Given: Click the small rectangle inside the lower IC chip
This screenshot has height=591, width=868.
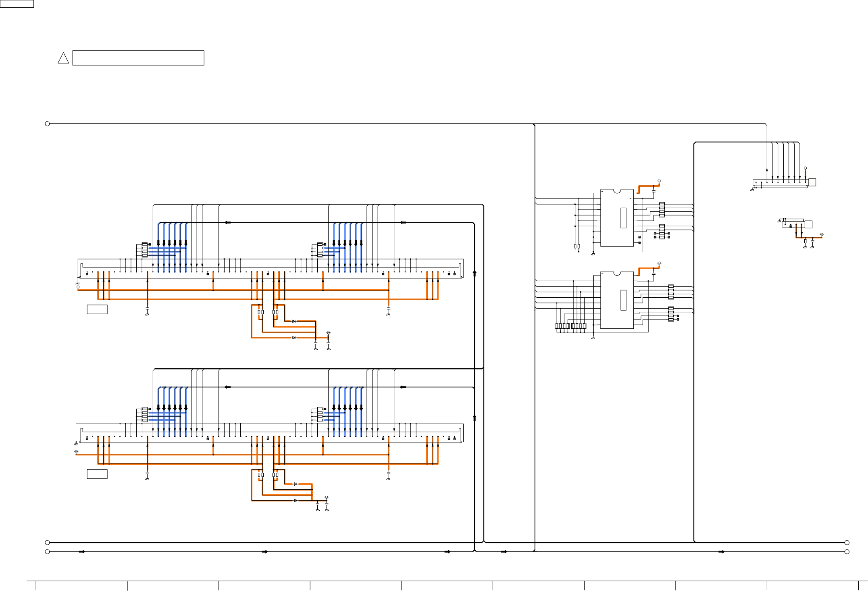Looking at the screenshot, I should tap(623, 300).
